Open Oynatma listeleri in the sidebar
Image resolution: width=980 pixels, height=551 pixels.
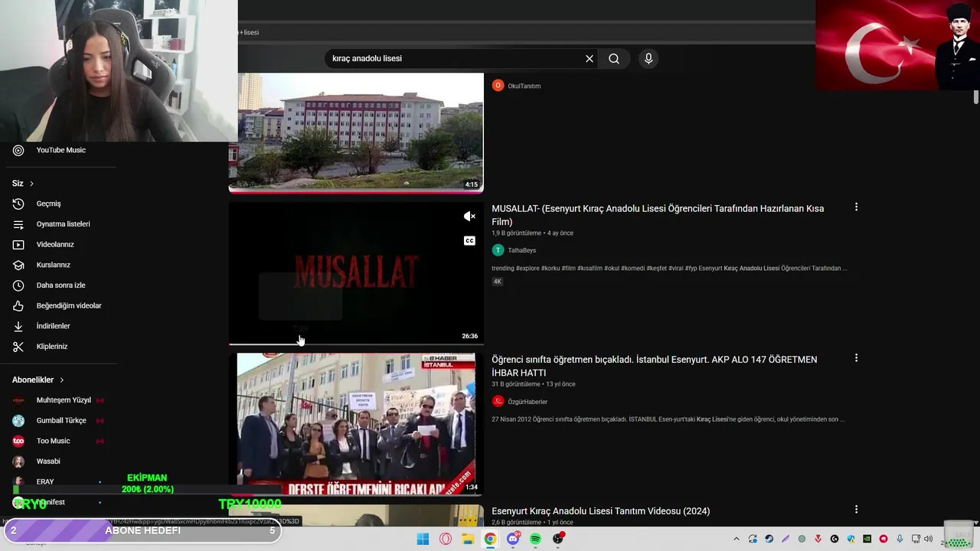[50, 224]
